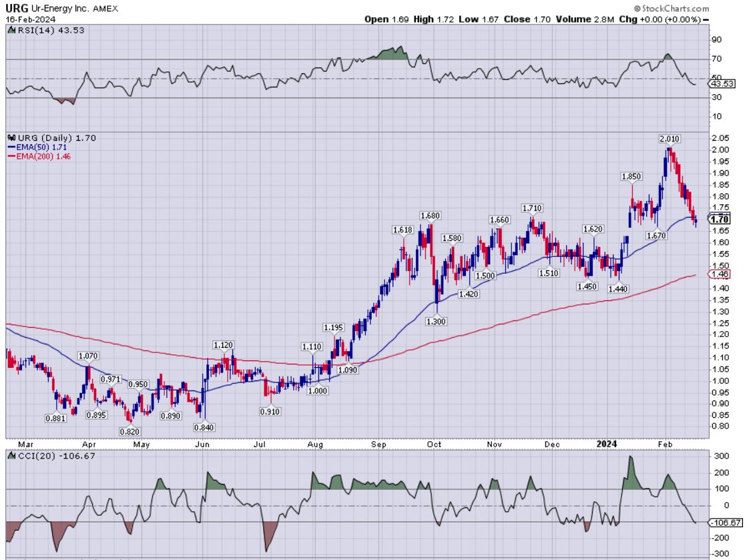Click the RSI panel icon beside RSI(14)
749x560 pixels.
point(12,30)
